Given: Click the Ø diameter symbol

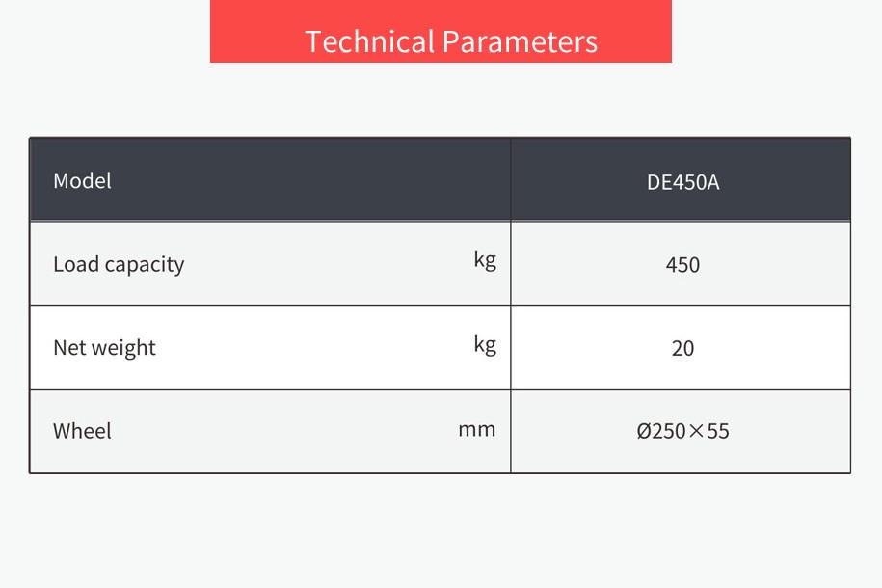Looking at the screenshot, I should pyautogui.click(x=644, y=431).
